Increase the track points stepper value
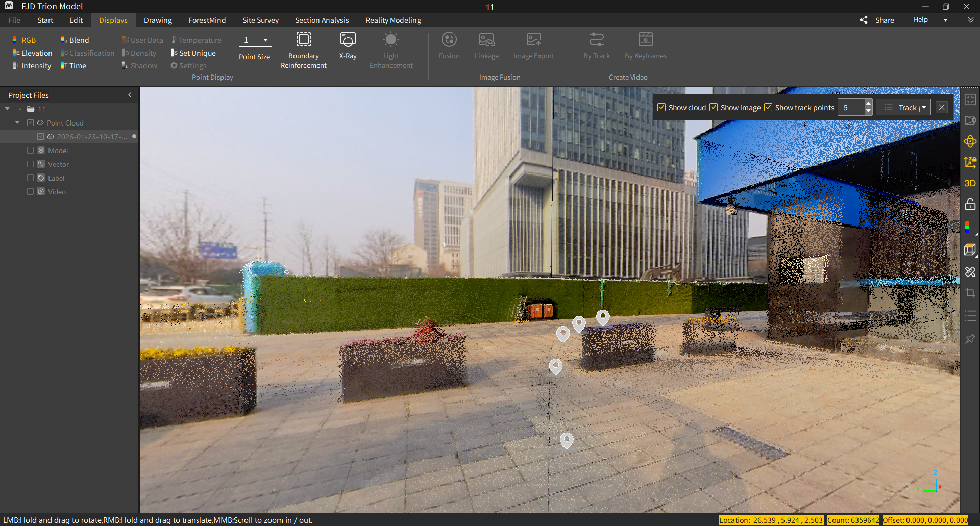Image resolution: width=980 pixels, height=526 pixels. pyautogui.click(x=868, y=104)
